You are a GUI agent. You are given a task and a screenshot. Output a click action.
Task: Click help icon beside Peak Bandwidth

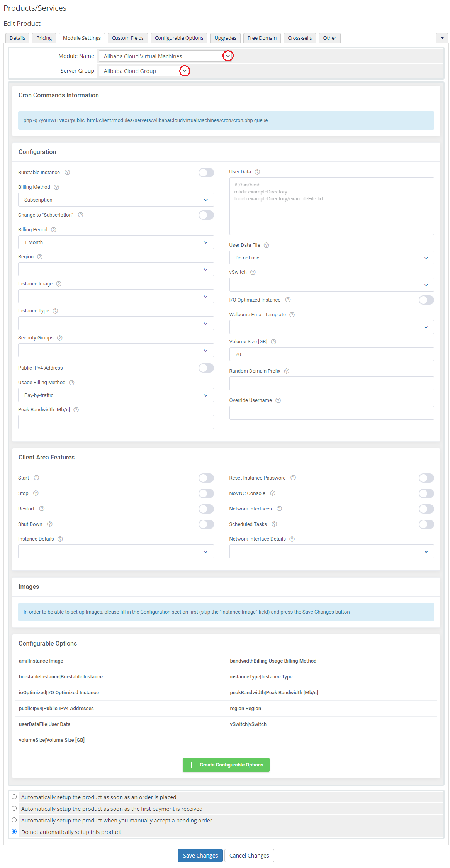click(76, 410)
